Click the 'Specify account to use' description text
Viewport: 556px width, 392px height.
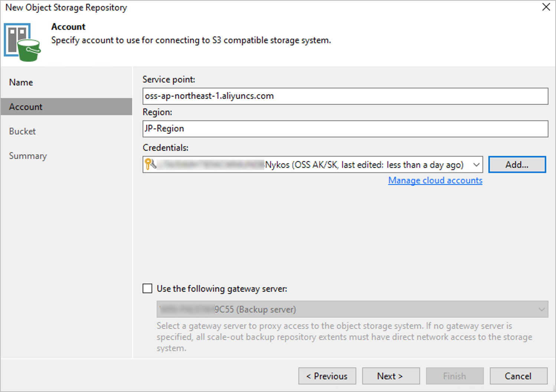[x=191, y=40]
